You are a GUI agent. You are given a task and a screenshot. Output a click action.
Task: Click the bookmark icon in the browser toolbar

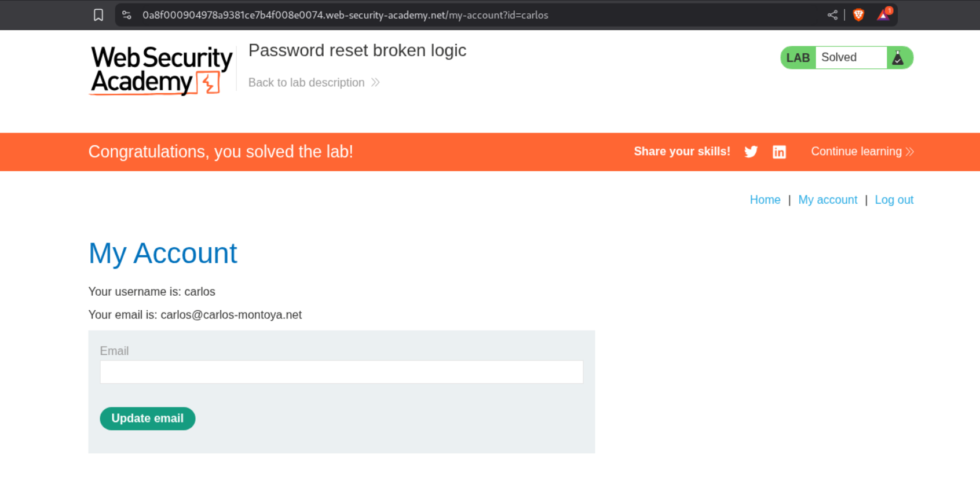(x=98, y=15)
